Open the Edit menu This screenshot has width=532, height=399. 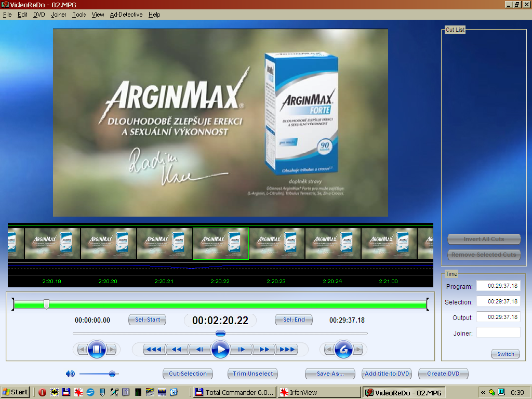[x=22, y=15]
